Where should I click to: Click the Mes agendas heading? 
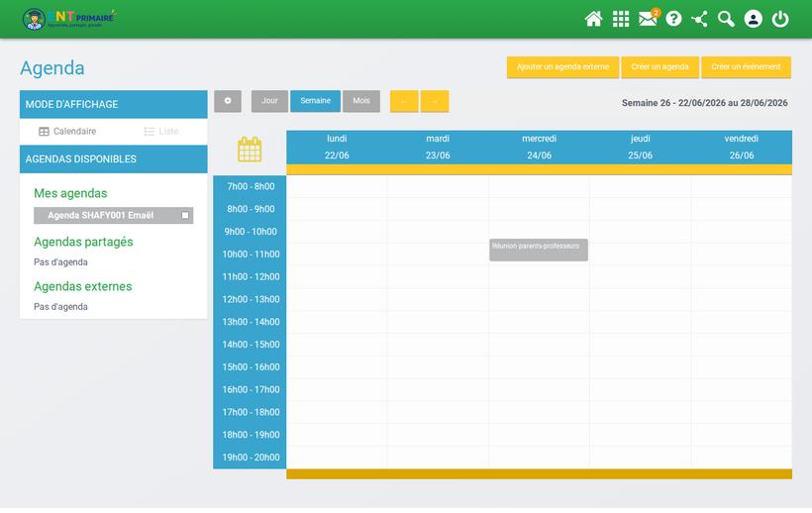[x=70, y=193]
